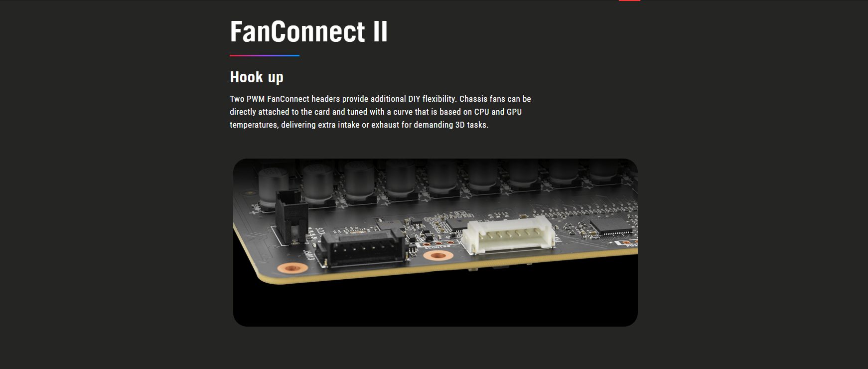Click the red-to-blue gradient underline below the heading
The height and width of the screenshot is (369, 868).
[265, 55]
